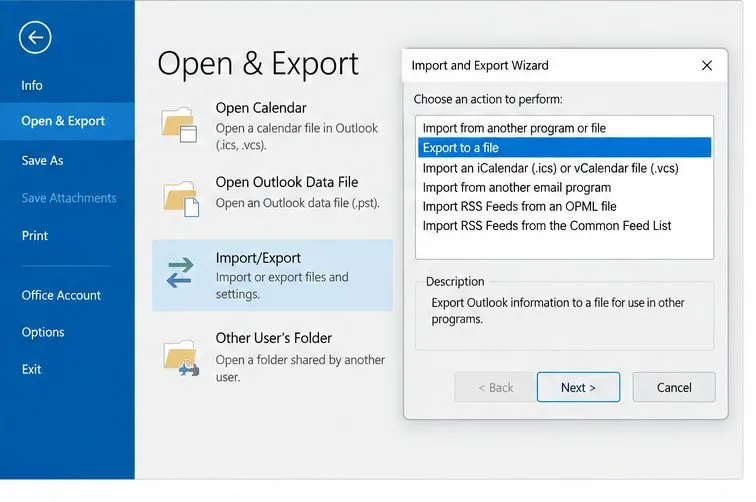The image size is (756, 502).
Task: Go to Save As in sidebar
Action: tap(42, 161)
